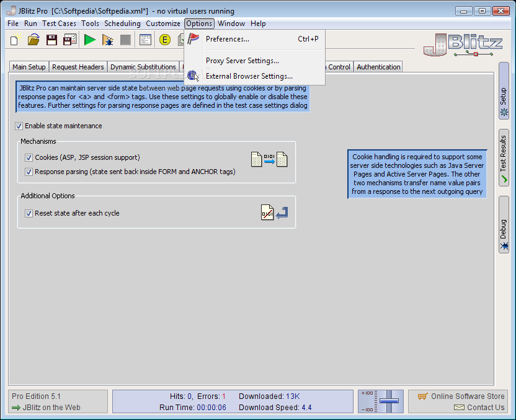
Task: Uncheck Cookies ASP JSP session support
Action: coord(29,157)
